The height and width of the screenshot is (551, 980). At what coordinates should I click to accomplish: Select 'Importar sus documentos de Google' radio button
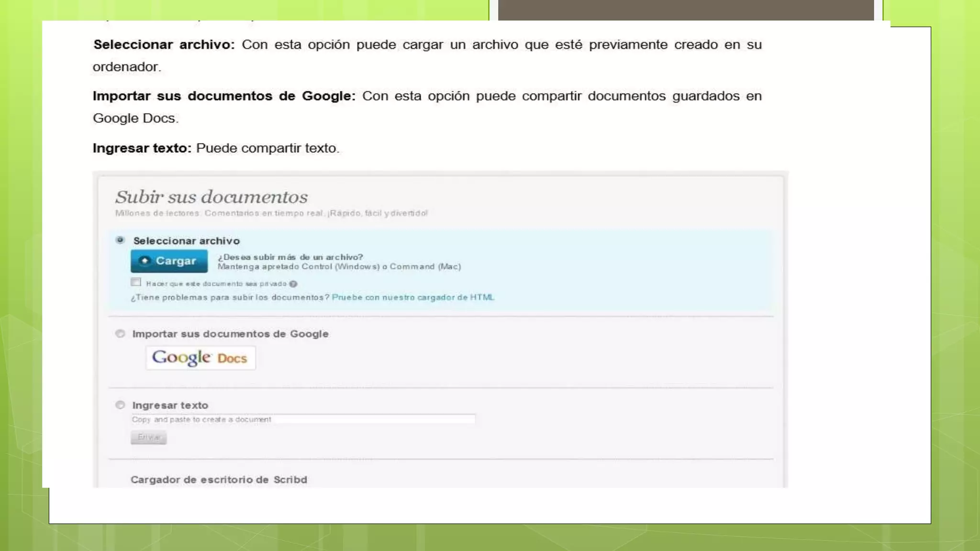(120, 333)
